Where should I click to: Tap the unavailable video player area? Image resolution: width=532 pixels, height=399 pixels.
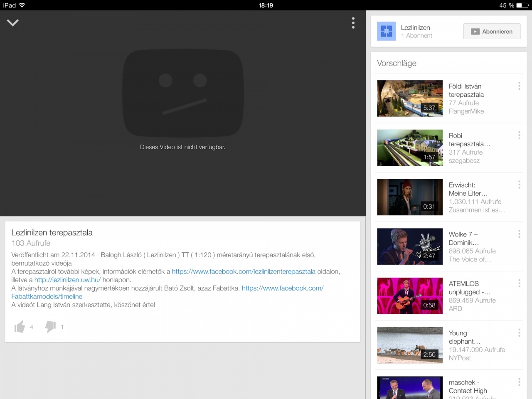(182, 112)
